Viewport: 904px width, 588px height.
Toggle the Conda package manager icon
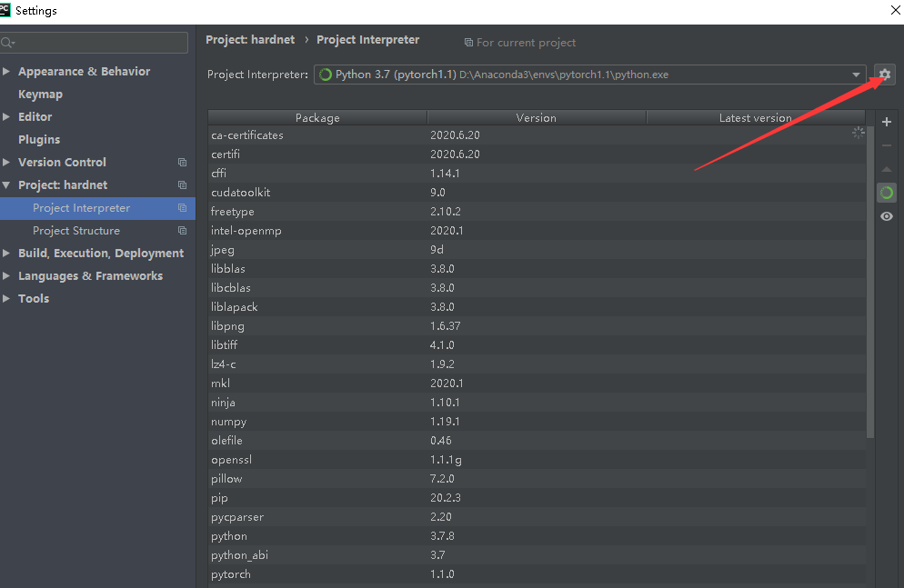point(887,192)
